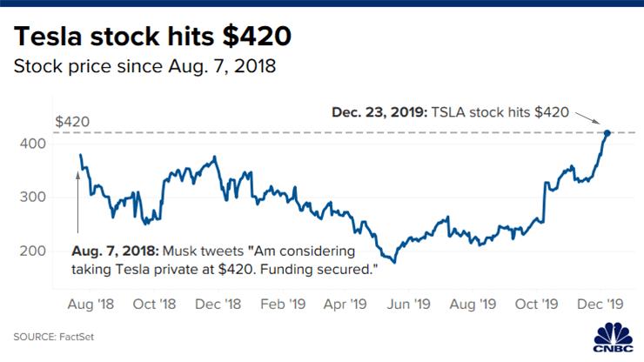Click the Oct '18 x-axis label
Screen dimensions: 644x362
(x=154, y=304)
